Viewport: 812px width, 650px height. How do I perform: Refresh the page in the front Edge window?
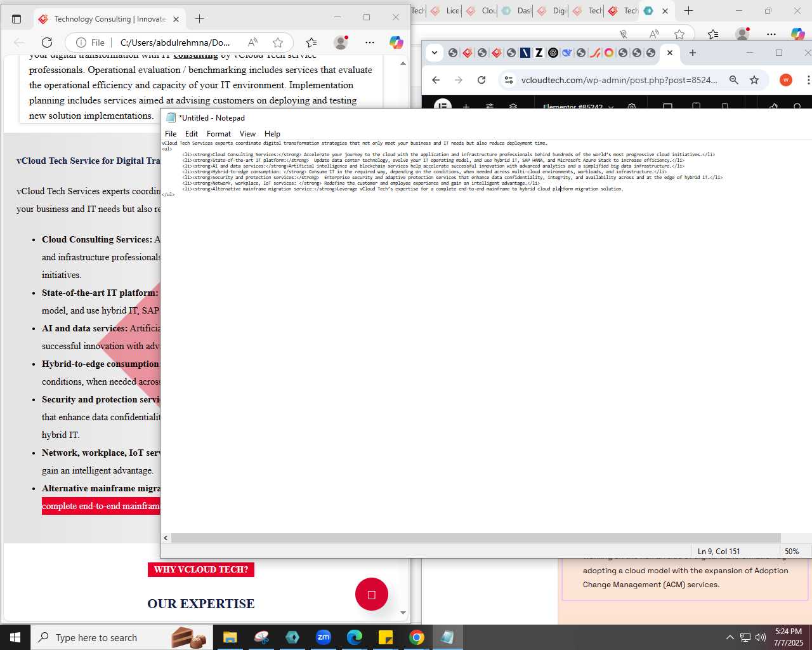47,43
